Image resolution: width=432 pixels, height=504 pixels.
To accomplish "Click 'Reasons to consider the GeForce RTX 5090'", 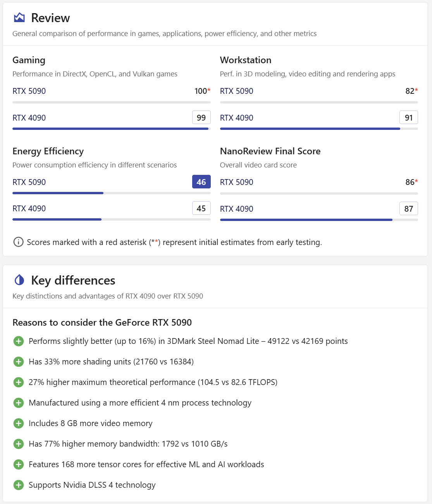I will [x=102, y=323].
